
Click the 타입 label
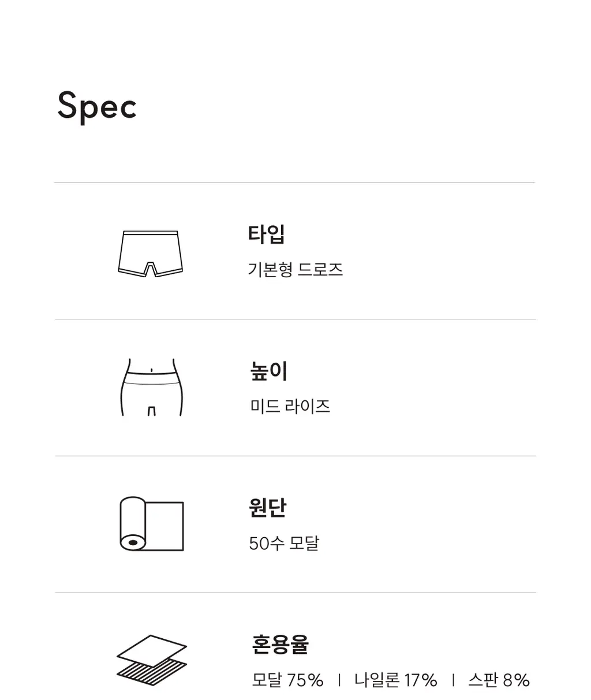tap(267, 234)
